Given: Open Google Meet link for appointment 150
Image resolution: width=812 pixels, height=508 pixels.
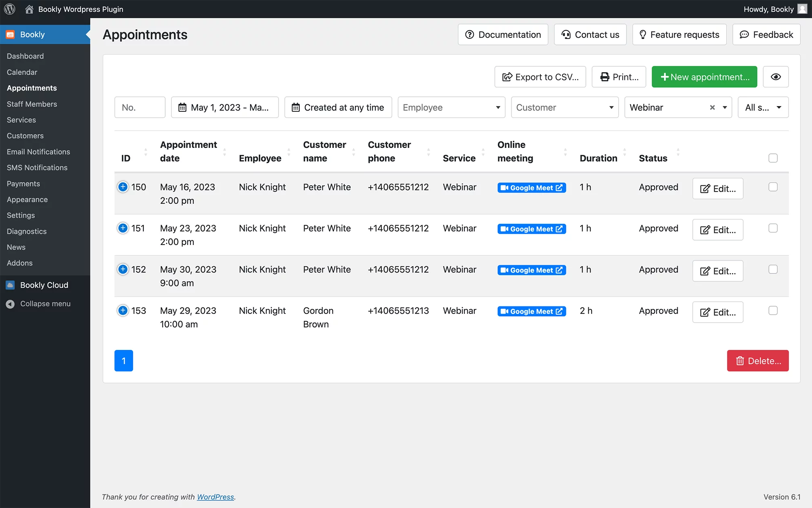Looking at the screenshot, I should click(531, 188).
